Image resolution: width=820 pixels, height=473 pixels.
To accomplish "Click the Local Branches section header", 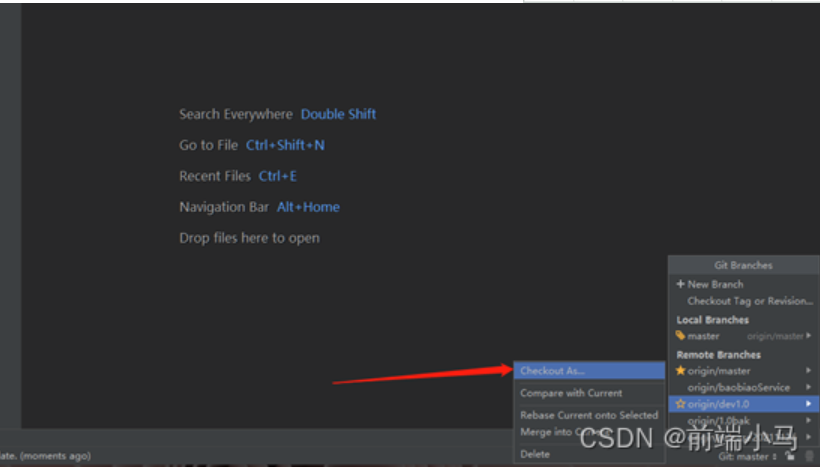I will click(x=712, y=320).
